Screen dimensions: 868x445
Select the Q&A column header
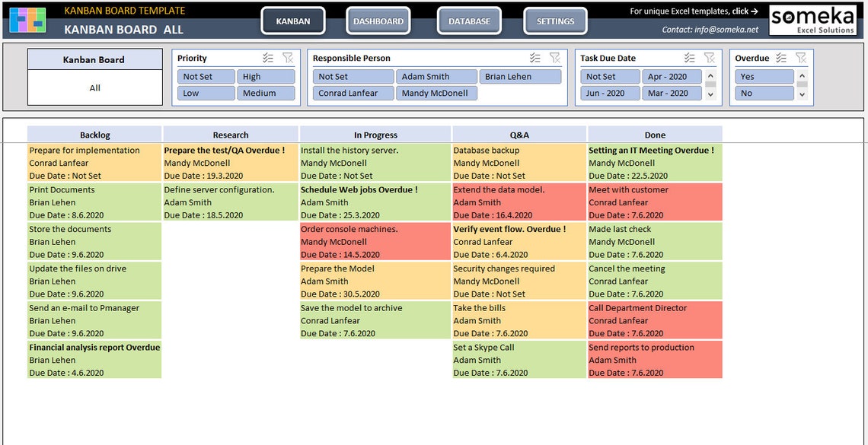coord(519,135)
